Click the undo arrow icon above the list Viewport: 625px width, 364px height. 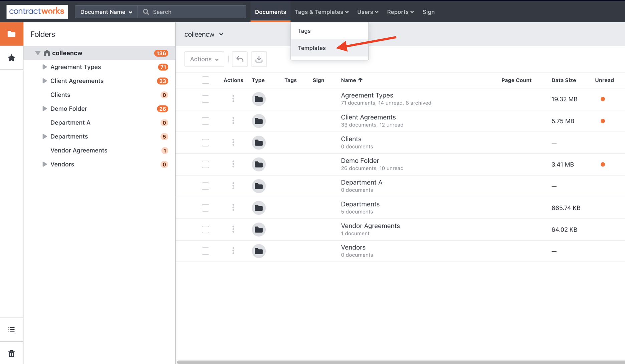pos(240,59)
